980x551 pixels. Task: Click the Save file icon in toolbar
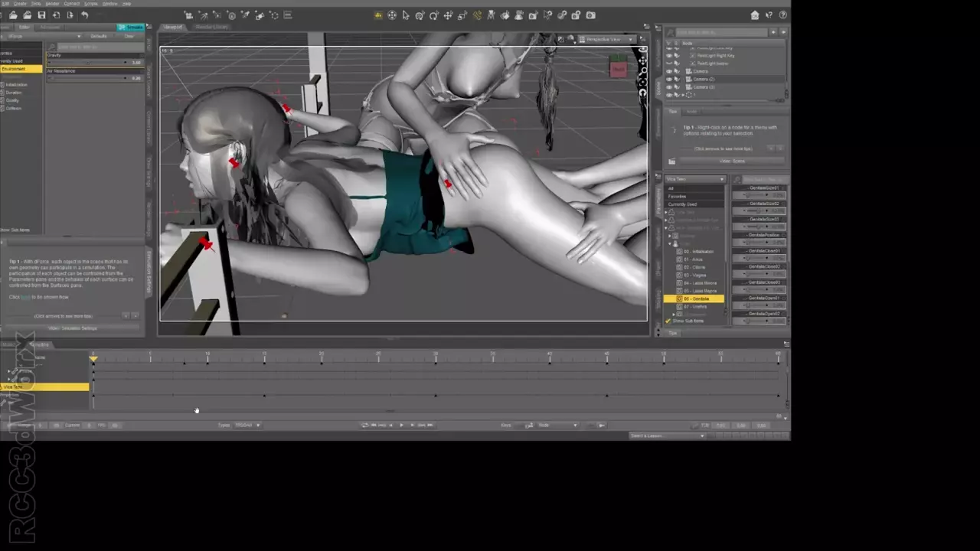point(41,15)
